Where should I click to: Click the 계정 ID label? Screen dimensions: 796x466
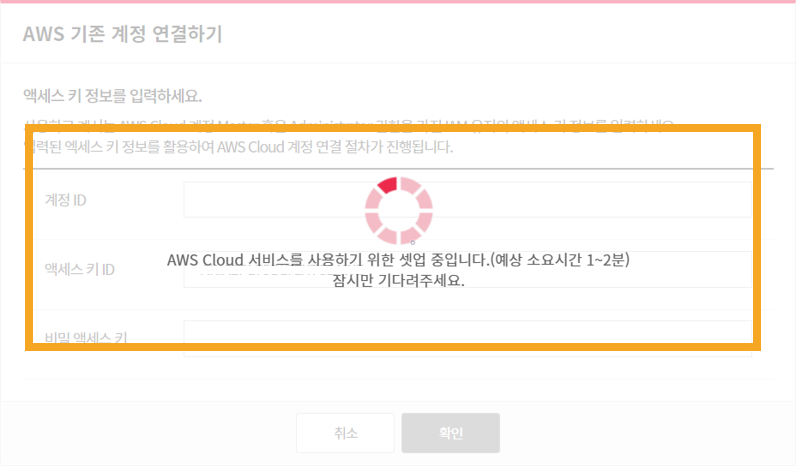click(x=65, y=200)
